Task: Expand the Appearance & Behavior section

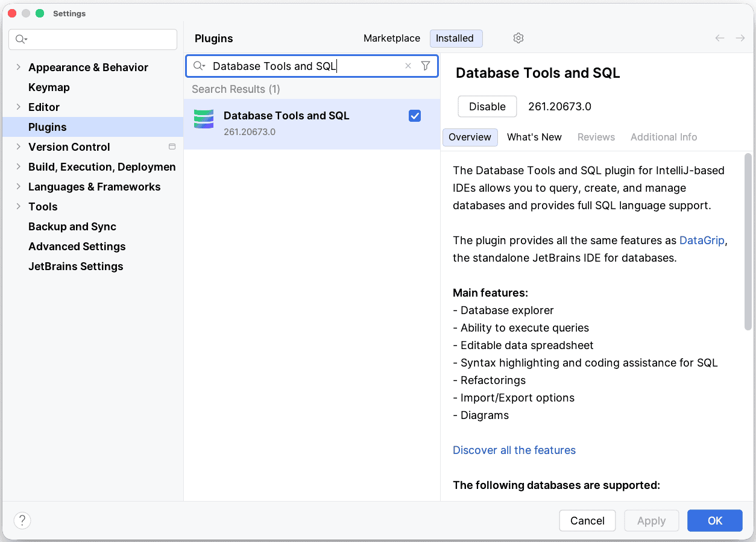Action: (18, 67)
